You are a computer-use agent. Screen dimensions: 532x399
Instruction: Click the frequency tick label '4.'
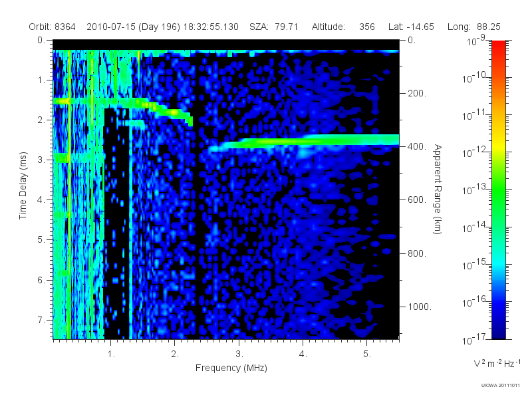(303, 354)
